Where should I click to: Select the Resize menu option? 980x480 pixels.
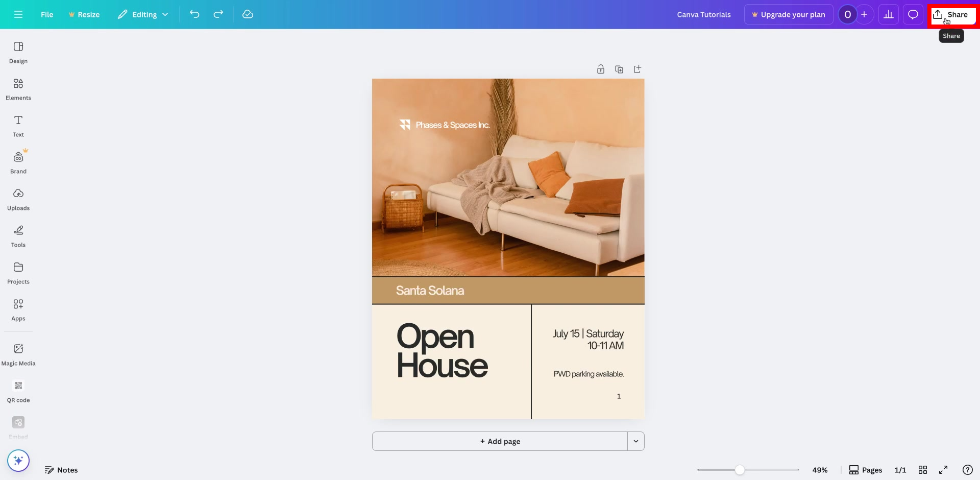84,14
